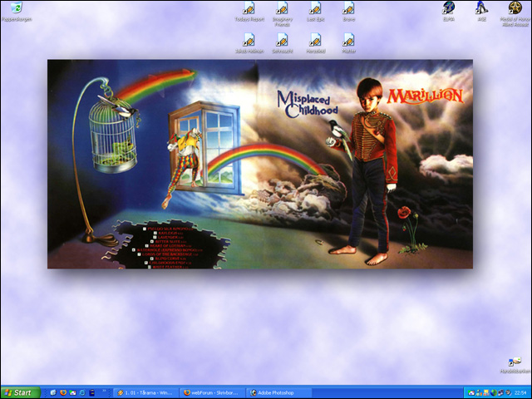Click the round tray icon beside the clock

[509, 392]
